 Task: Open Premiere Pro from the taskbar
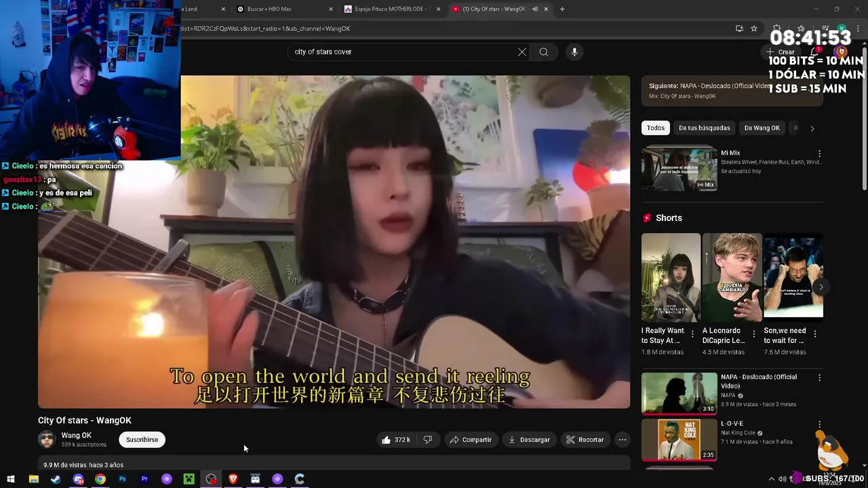pos(144,479)
